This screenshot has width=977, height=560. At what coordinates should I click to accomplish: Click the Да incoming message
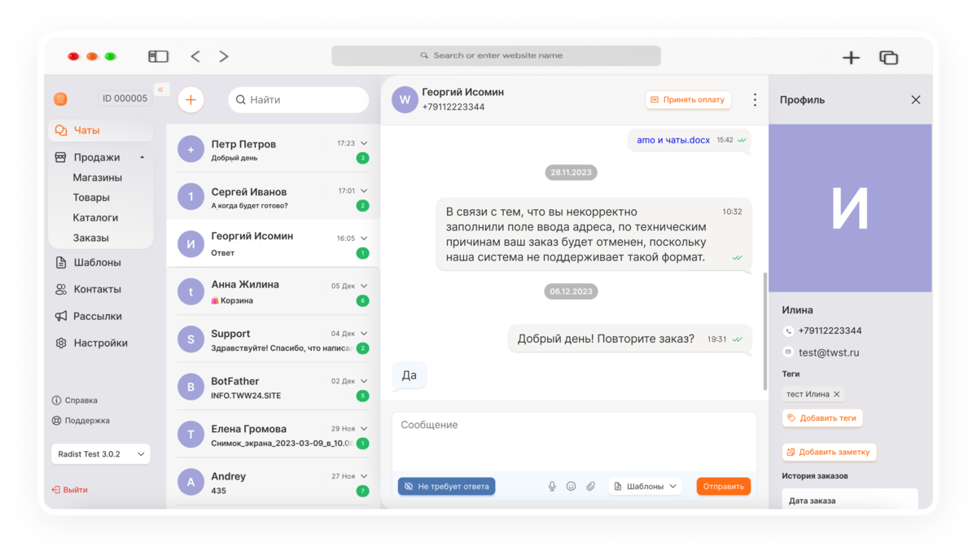click(x=410, y=375)
